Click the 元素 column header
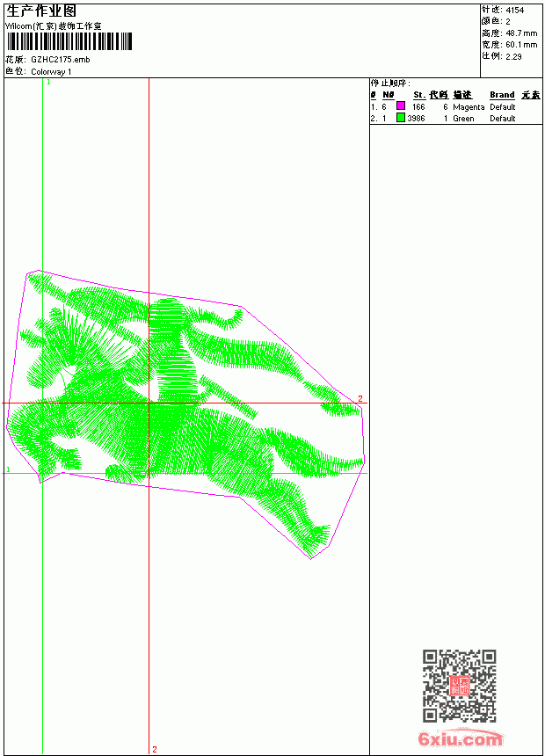 click(531, 95)
